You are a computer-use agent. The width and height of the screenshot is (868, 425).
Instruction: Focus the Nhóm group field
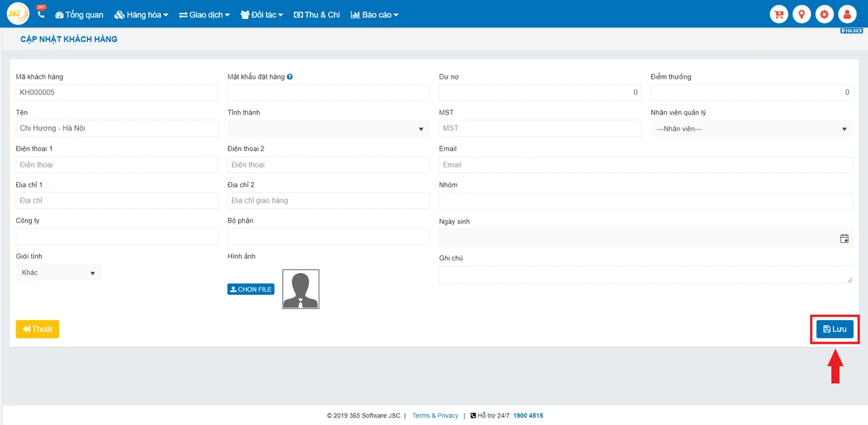pos(646,201)
